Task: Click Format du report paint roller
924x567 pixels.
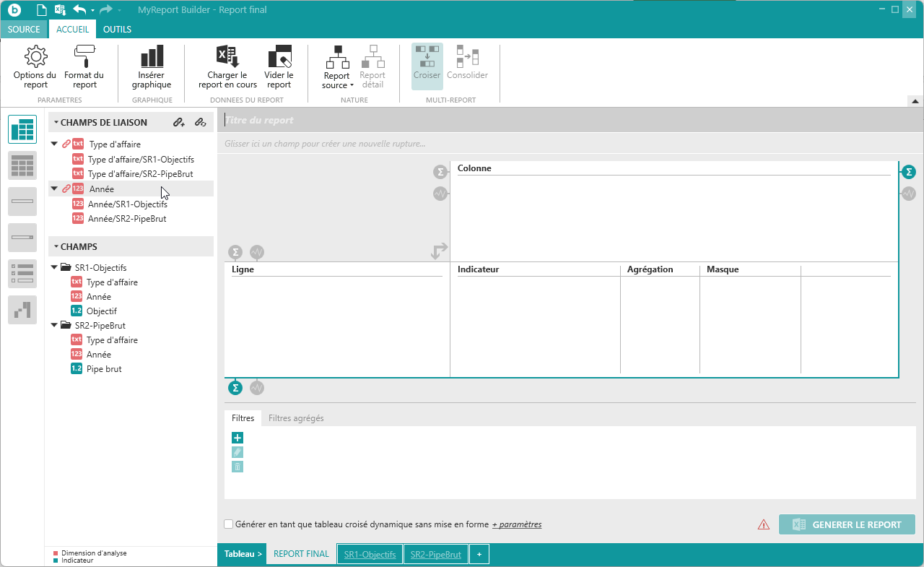Action: 84,66
